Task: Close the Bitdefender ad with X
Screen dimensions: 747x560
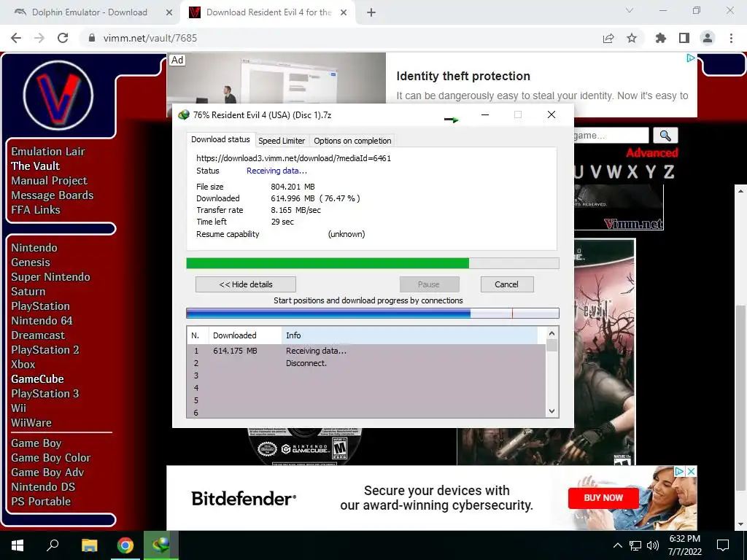Action: click(x=692, y=472)
